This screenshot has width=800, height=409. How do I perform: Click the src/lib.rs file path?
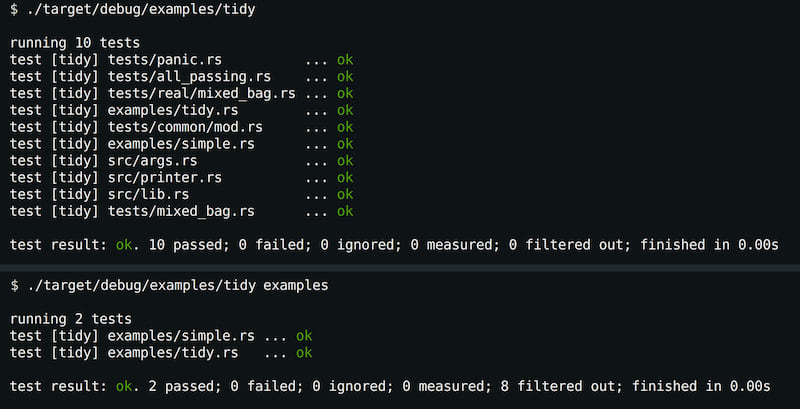pyautogui.click(x=148, y=195)
